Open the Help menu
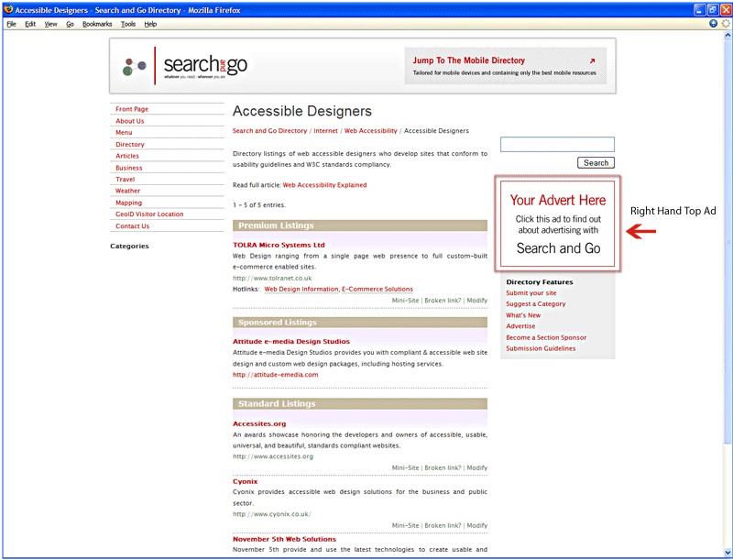733x560 pixels. 150,24
